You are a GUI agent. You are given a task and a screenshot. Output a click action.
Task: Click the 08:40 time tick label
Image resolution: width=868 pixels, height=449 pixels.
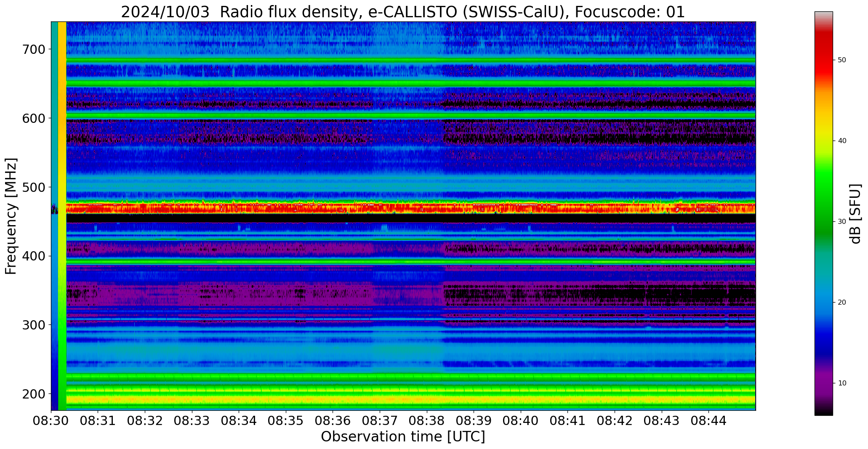[521, 421]
